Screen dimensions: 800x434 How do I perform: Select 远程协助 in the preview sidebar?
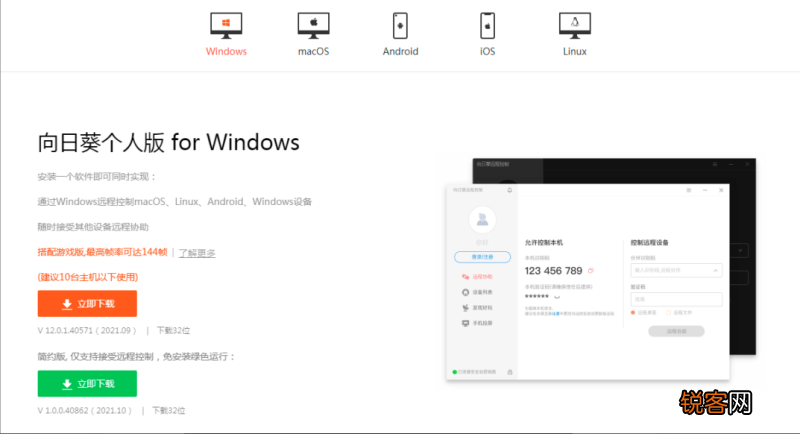pos(478,277)
